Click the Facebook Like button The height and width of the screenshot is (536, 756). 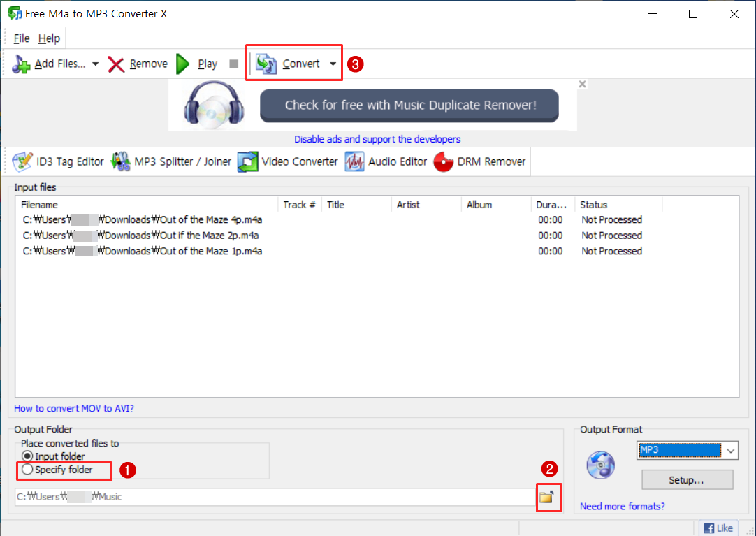(718, 528)
